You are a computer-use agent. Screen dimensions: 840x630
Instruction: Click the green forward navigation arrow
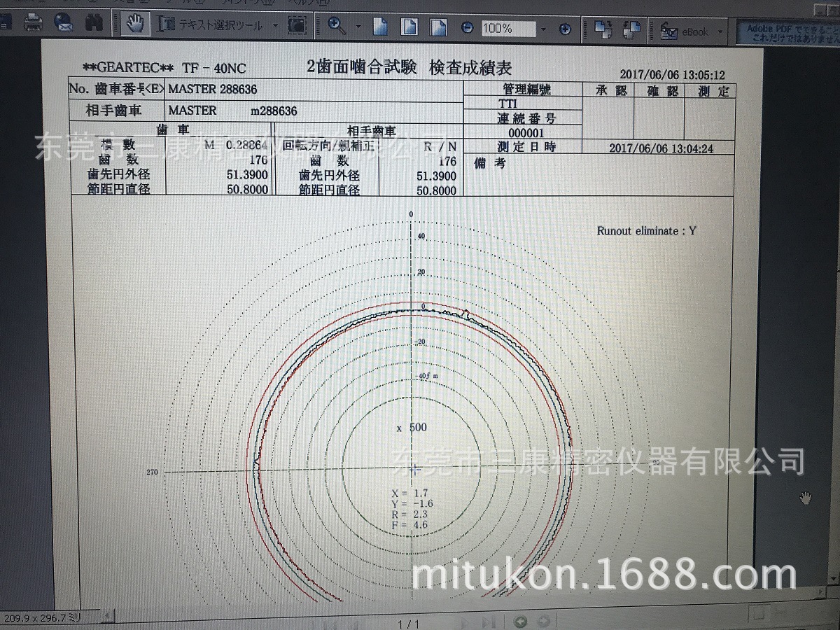pos(543,622)
